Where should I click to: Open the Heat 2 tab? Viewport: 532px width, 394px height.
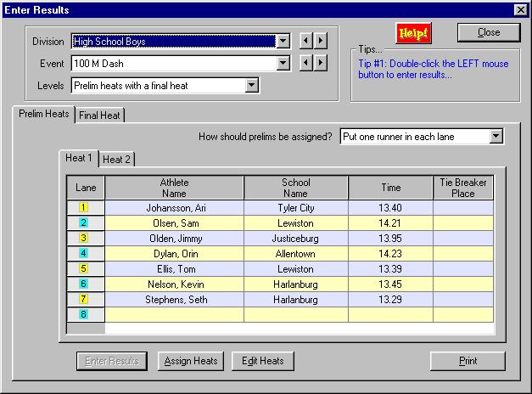pos(116,160)
